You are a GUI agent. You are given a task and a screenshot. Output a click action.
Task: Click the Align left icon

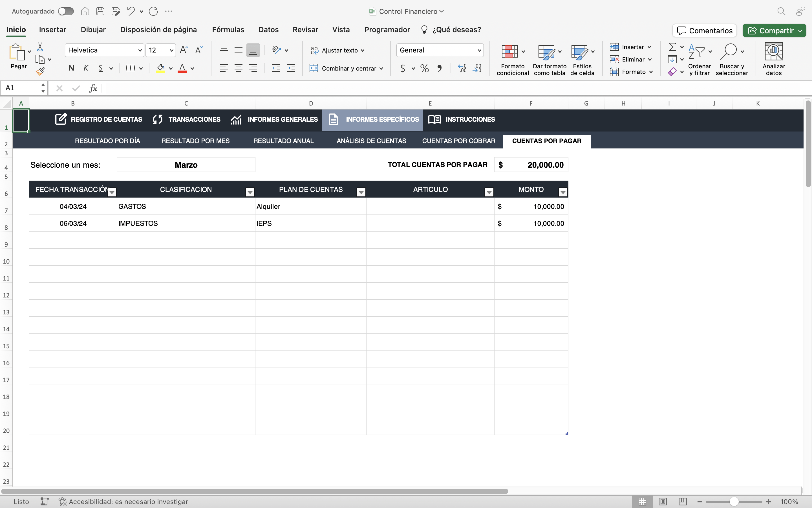[x=224, y=68]
